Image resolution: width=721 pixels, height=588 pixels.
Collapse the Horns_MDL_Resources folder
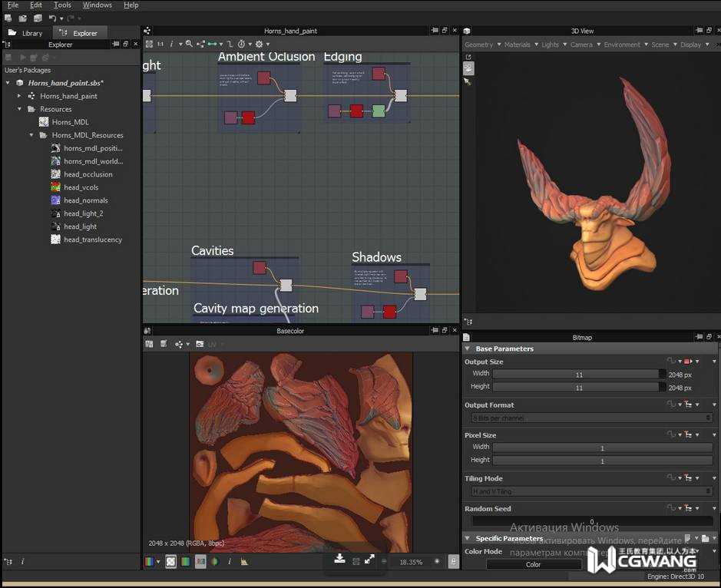pyautogui.click(x=32, y=135)
